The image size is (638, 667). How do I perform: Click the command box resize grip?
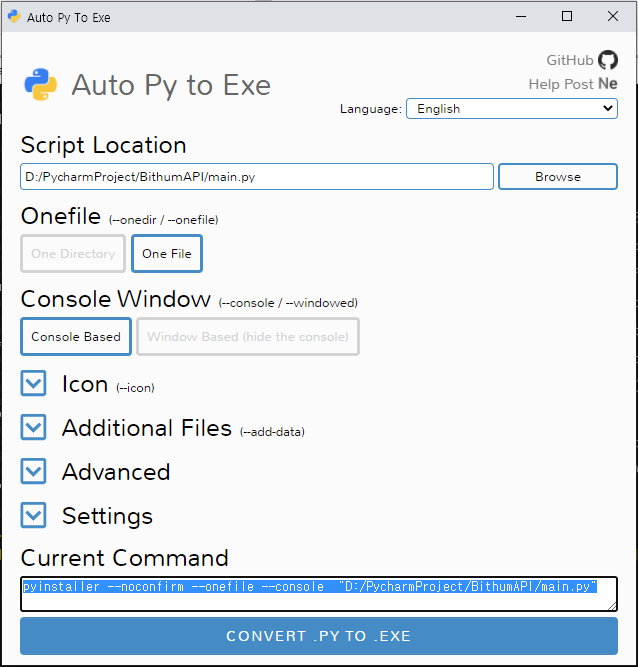point(612,606)
